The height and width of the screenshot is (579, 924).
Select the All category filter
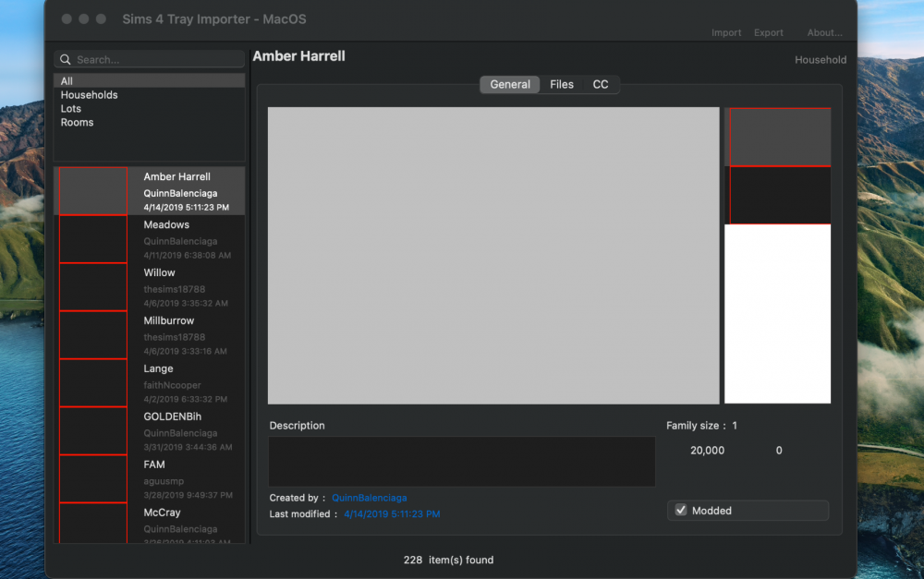click(x=149, y=80)
